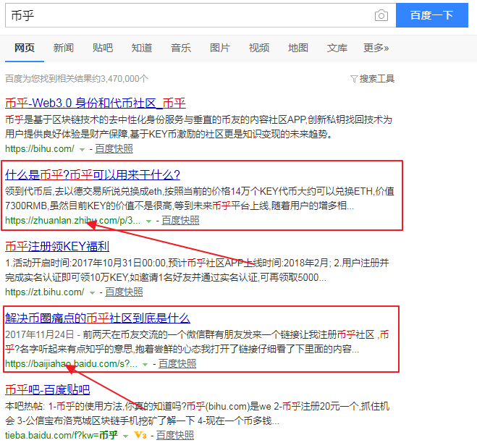The image size is (477, 448).
Task: Expand dropdown arrow next to zt.bihu.com URL
Action: [92, 293]
